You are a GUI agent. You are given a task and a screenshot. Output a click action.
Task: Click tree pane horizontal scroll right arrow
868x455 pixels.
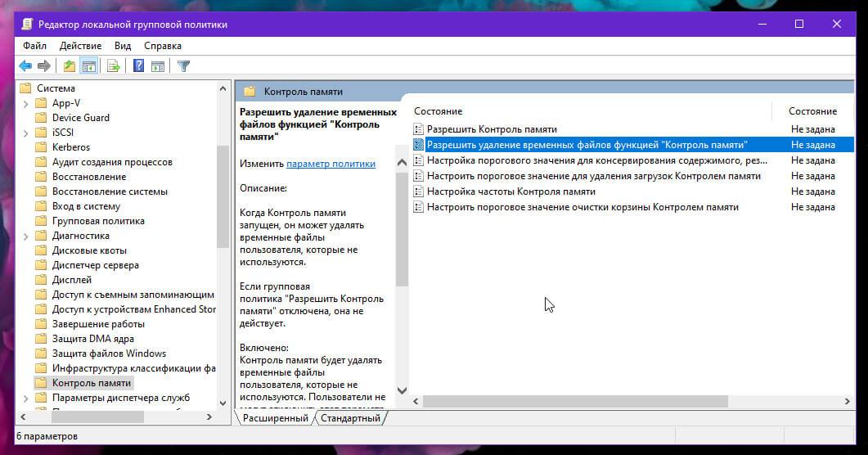coord(209,417)
